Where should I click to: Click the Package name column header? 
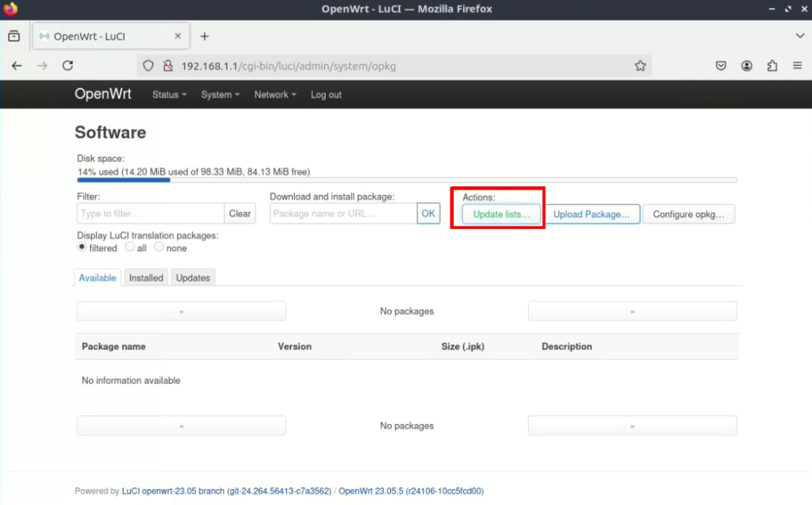(x=113, y=346)
